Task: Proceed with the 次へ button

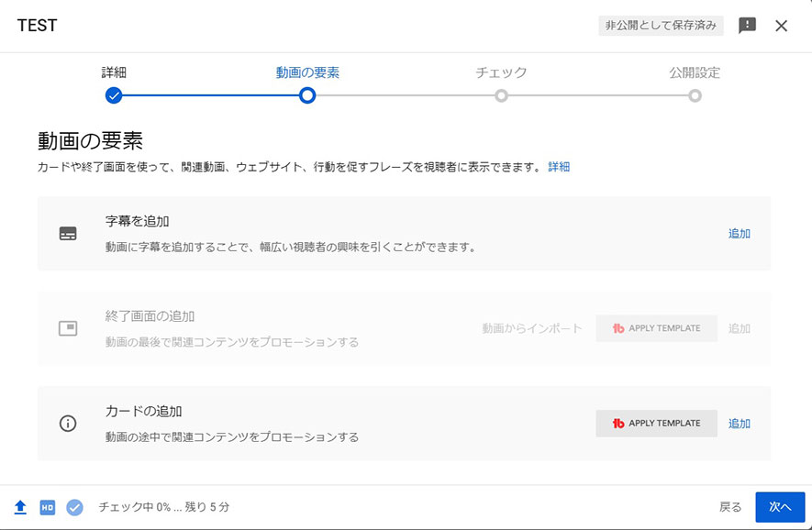Action: (x=780, y=507)
